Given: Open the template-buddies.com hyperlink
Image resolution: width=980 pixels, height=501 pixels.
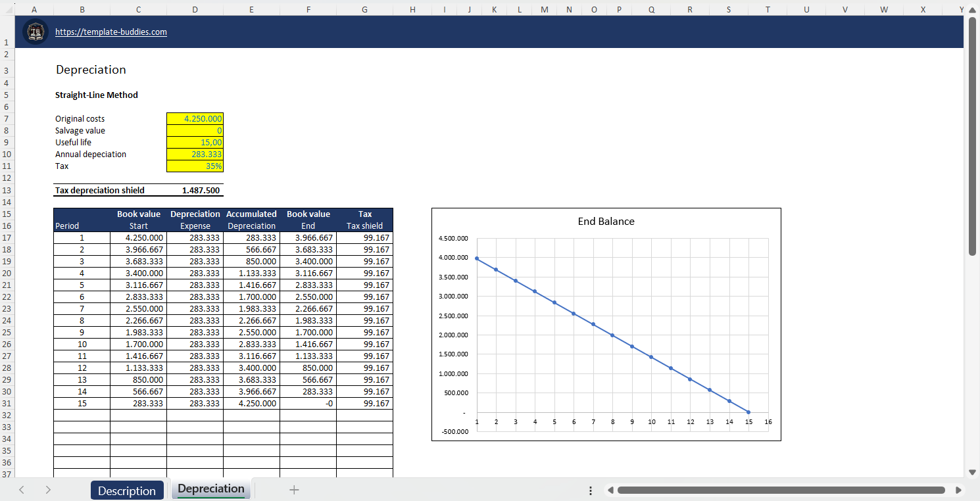Looking at the screenshot, I should (x=110, y=31).
